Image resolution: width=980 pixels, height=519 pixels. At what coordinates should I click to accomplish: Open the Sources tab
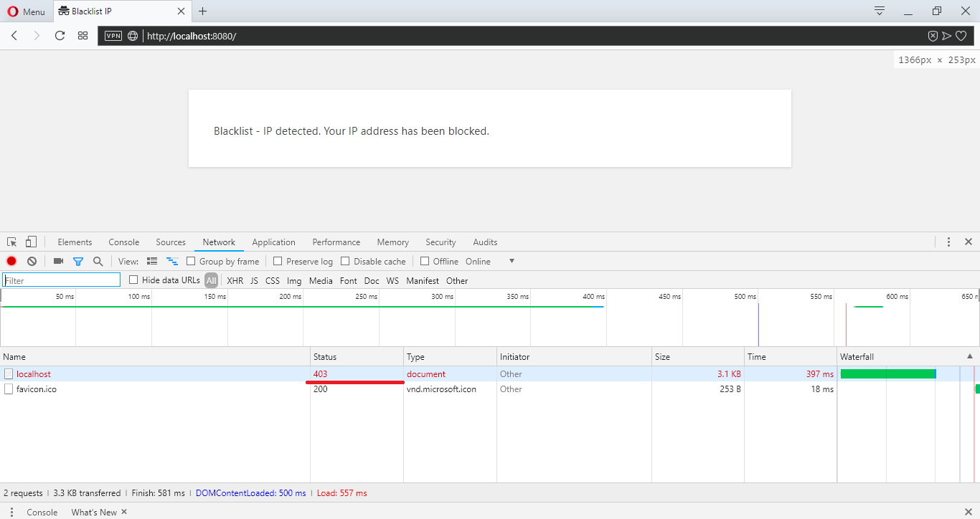tap(171, 242)
